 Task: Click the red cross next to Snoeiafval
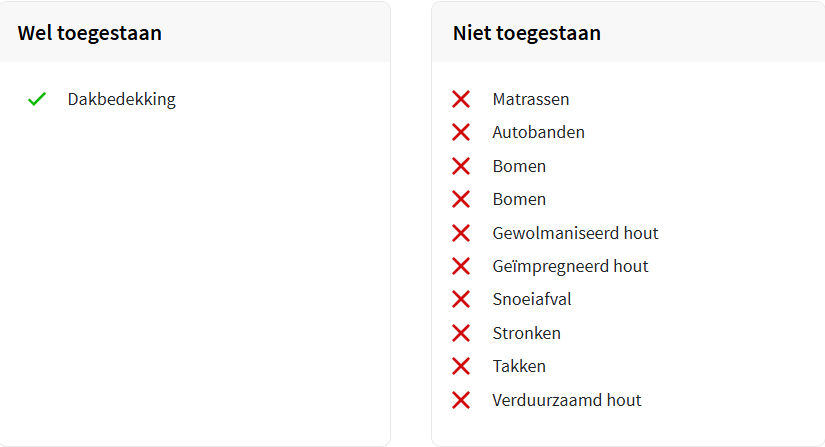point(461,299)
